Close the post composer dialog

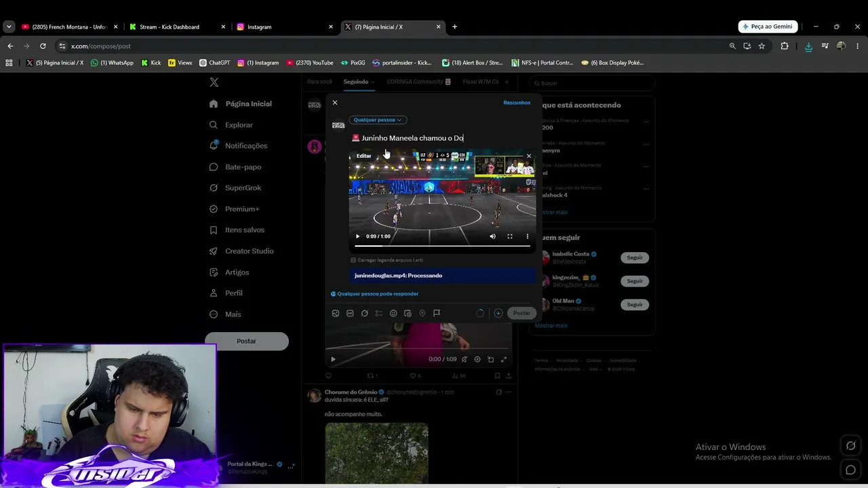pos(334,102)
